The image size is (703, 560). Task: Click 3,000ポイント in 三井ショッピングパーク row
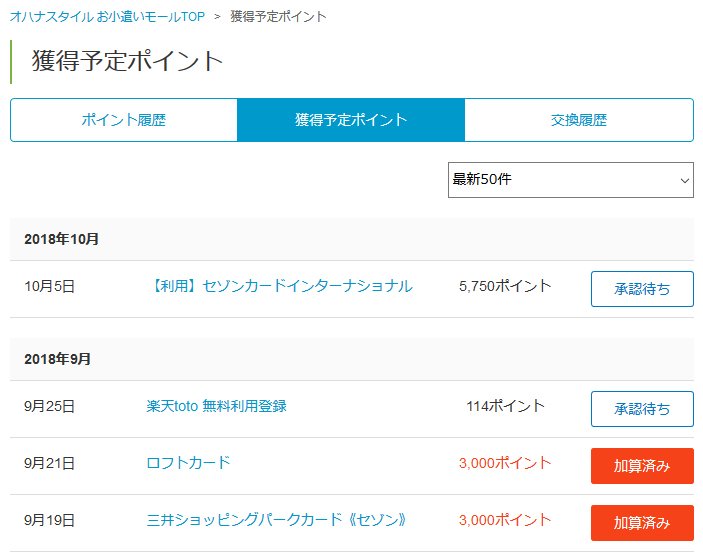tap(505, 520)
